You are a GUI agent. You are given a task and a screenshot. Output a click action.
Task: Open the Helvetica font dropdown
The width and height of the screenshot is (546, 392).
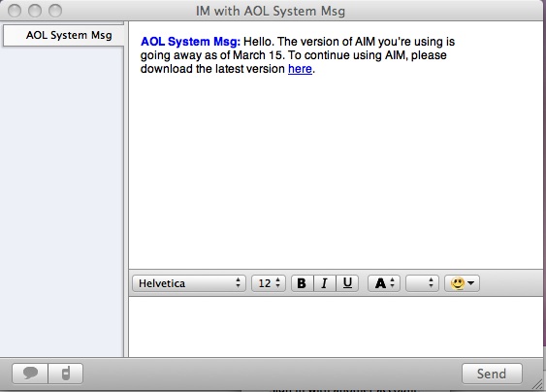[189, 283]
